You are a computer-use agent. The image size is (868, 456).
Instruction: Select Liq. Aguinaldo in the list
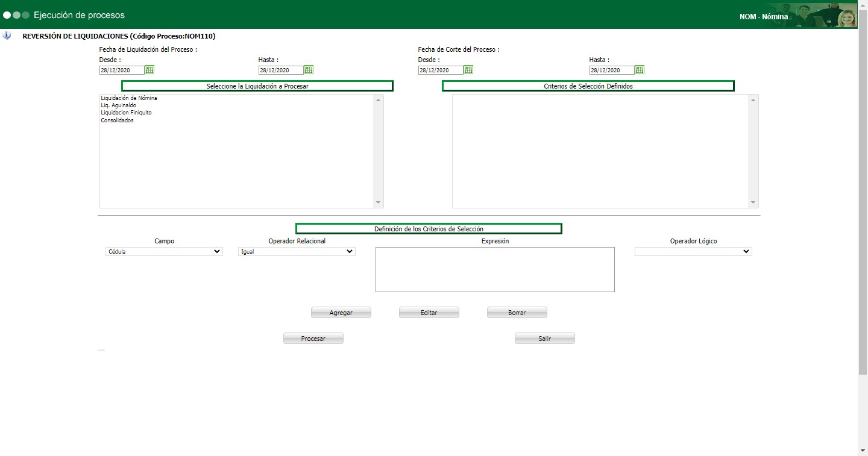pyautogui.click(x=237, y=105)
